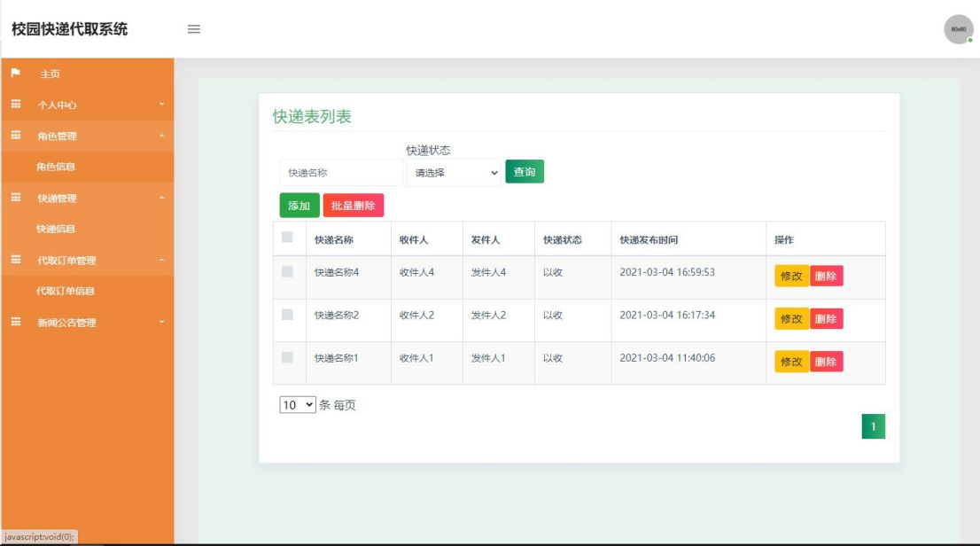980x546 pixels.
Task: Go to page 1 in pagination
Action: (873, 426)
